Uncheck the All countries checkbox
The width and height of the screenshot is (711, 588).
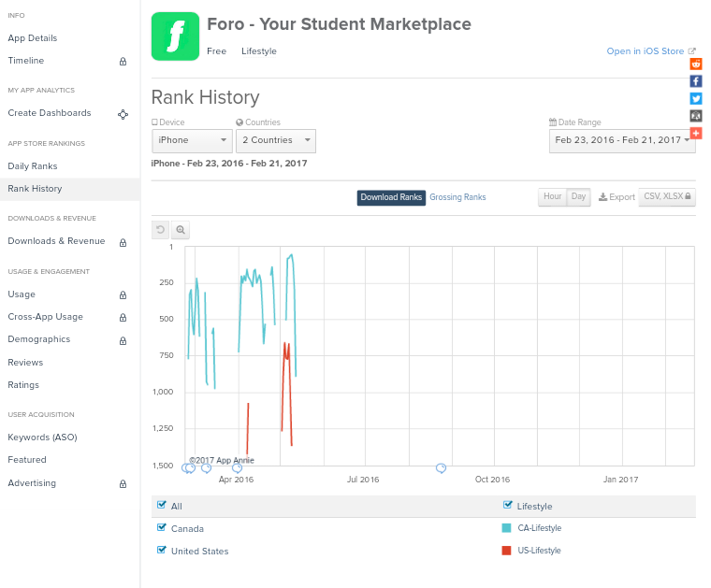(162, 506)
